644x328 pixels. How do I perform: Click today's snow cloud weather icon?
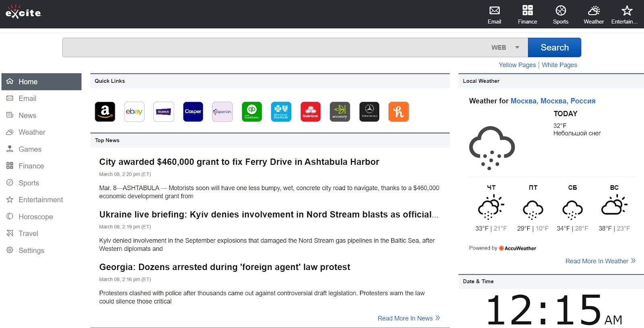click(492, 148)
